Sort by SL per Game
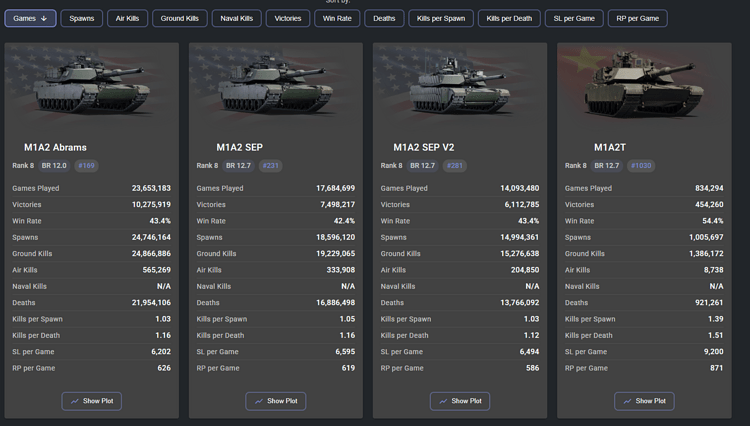The width and height of the screenshot is (750, 426). point(574,18)
